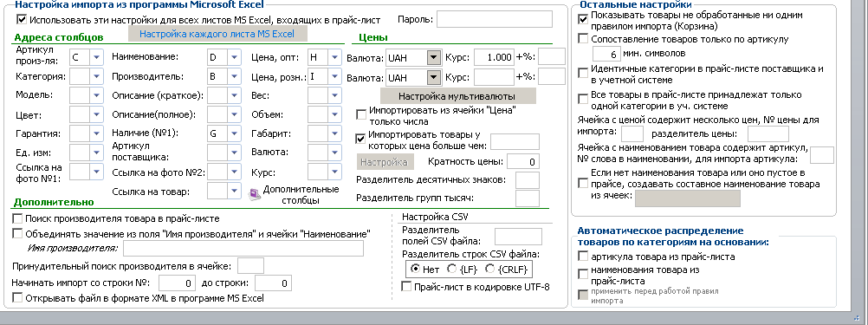Click мин. символов field with 6
868x325 pixels.
(606, 54)
